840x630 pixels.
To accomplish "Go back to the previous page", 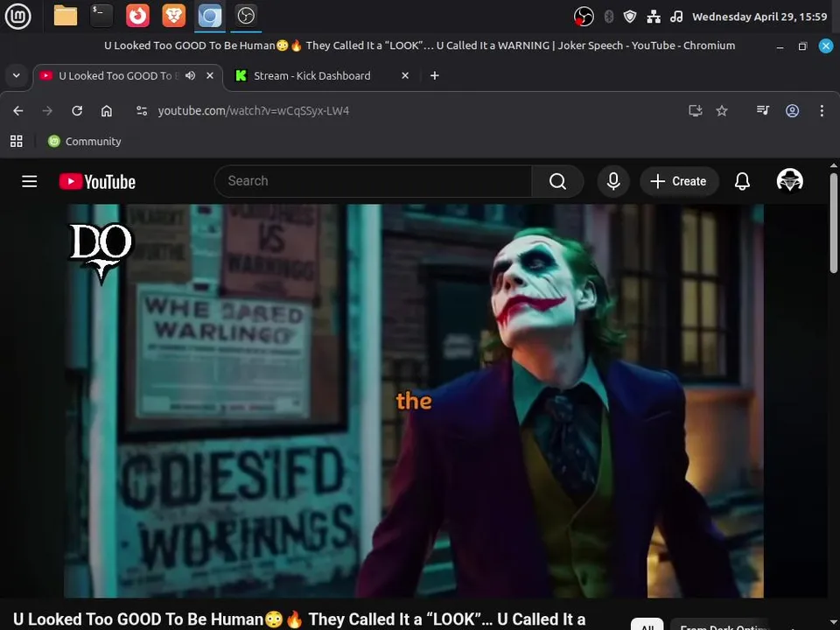I will pos(18,111).
